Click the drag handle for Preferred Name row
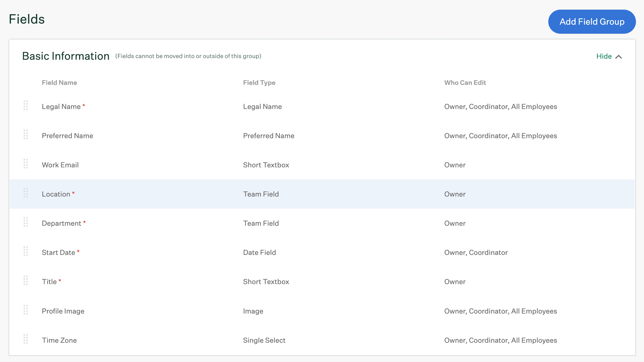644x362 pixels. pos(26,134)
